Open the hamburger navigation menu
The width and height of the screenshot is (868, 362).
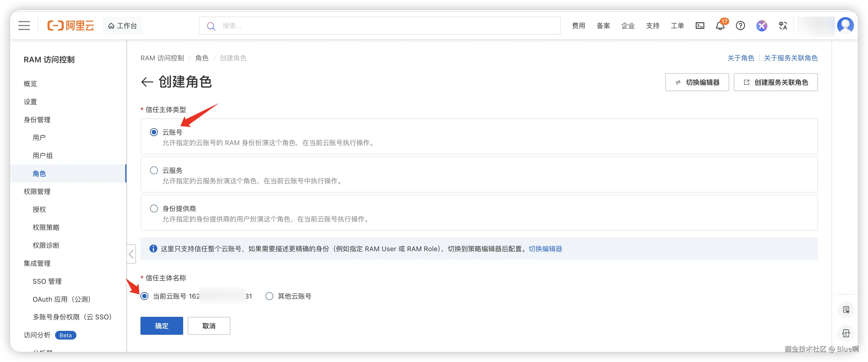pyautogui.click(x=24, y=26)
